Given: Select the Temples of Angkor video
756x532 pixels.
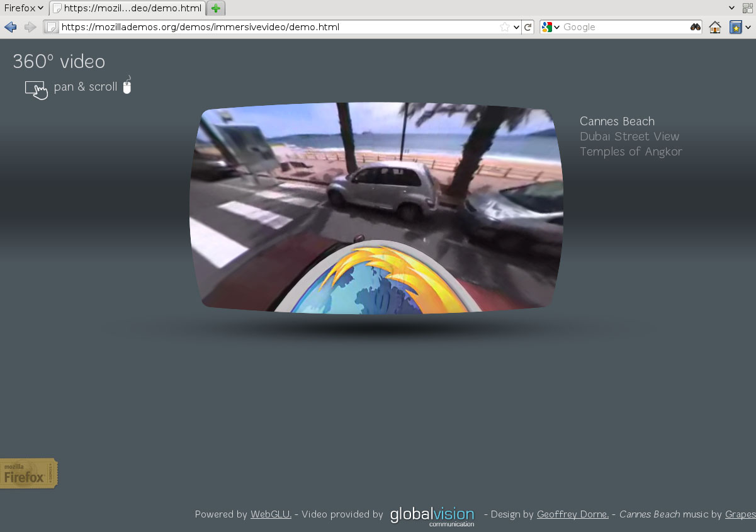Looking at the screenshot, I should [x=631, y=151].
